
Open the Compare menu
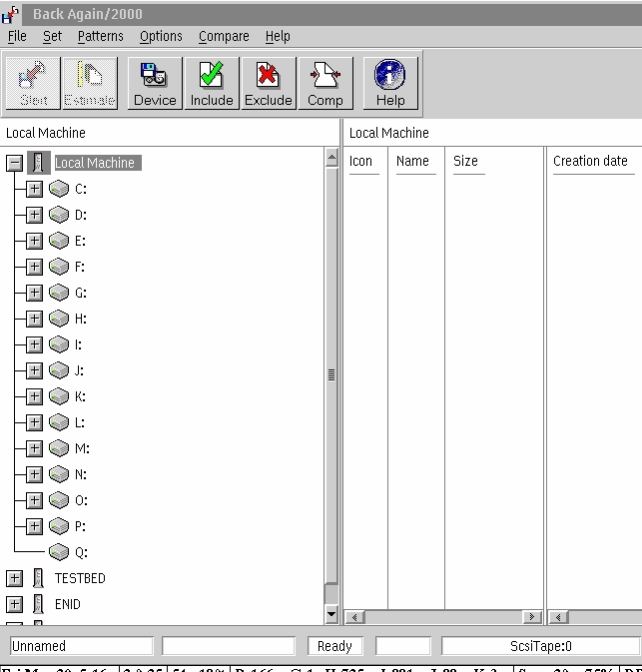(224, 36)
